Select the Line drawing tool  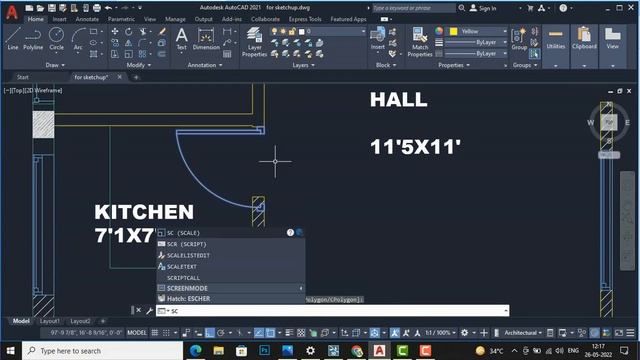[12, 39]
